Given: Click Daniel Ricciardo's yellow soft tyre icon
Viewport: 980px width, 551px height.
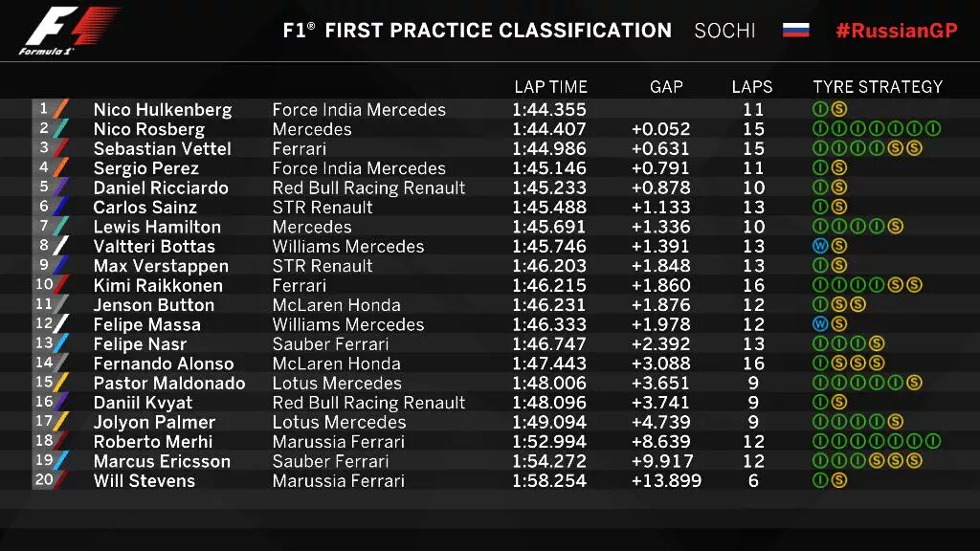Looking at the screenshot, I should (839, 187).
